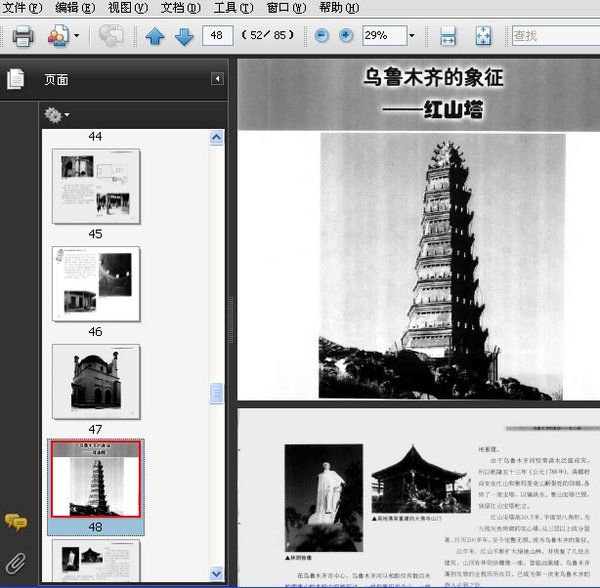Click the panel splitter grip handle

231,320
